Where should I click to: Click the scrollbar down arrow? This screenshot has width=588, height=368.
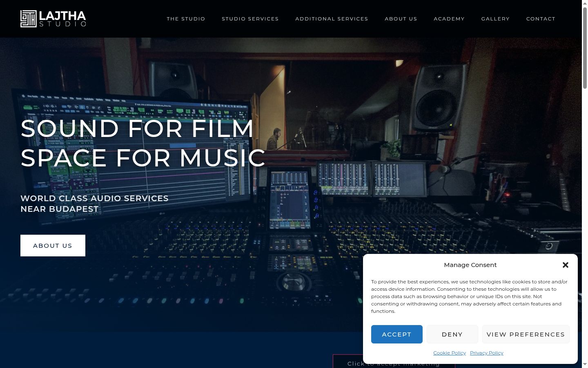(x=585, y=365)
